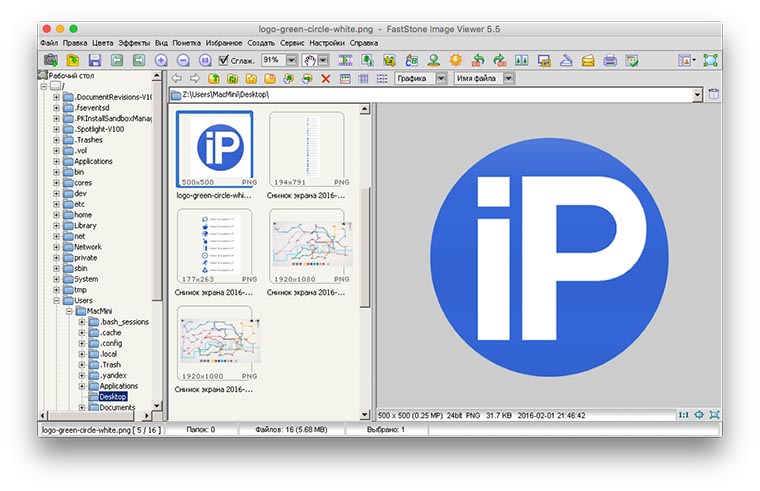Open the Имя файла sort dropdown
This screenshot has width=760, height=491.
509,78
